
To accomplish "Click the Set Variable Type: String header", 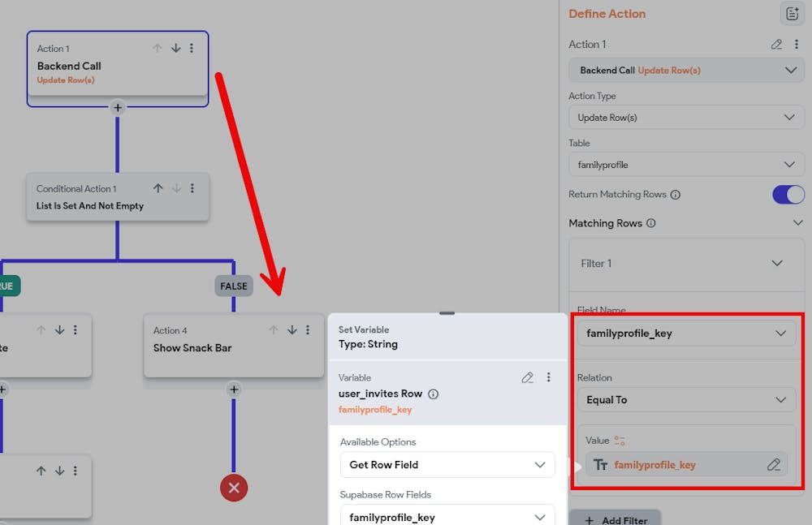I will [368, 337].
